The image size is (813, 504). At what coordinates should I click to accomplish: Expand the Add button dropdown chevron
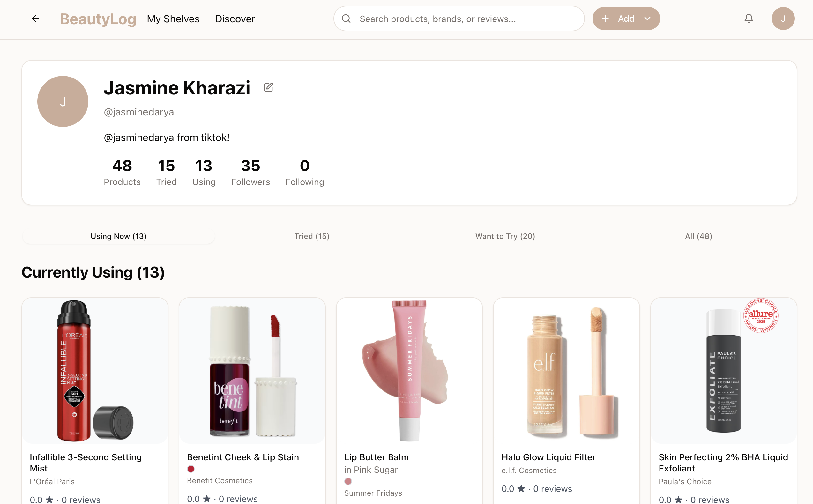tap(648, 18)
